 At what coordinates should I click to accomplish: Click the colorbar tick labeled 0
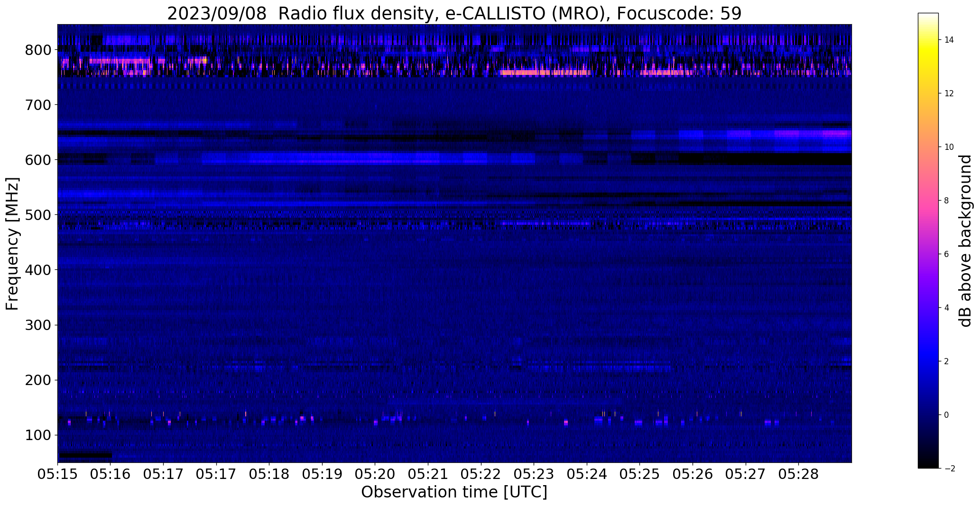click(947, 415)
